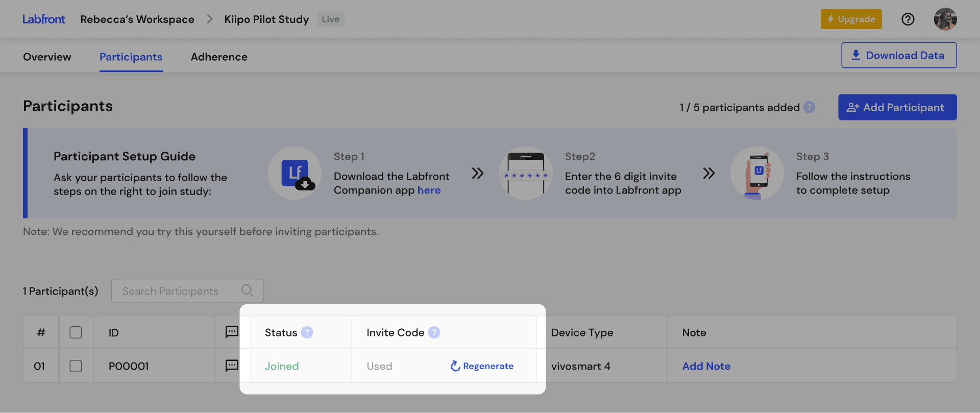Open message icon for participant P00001

(232, 366)
